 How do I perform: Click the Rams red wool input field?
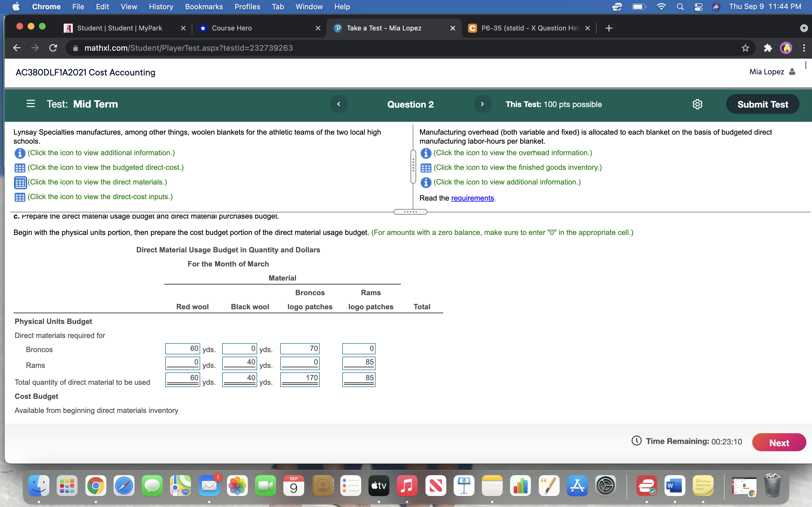(183, 363)
